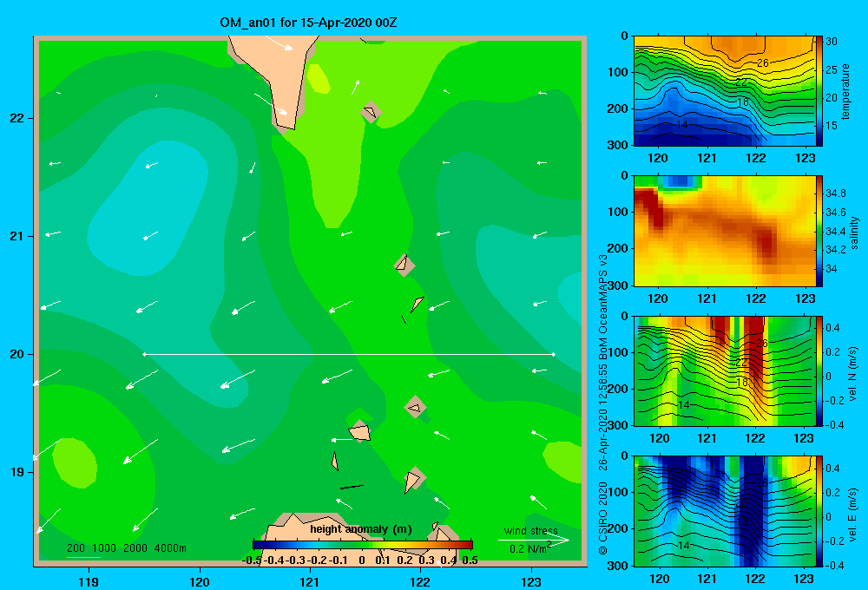Viewport: 868px width, 590px height.
Task: Click the '26' isotherm label in temperature panel
Action: coord(763,63)
